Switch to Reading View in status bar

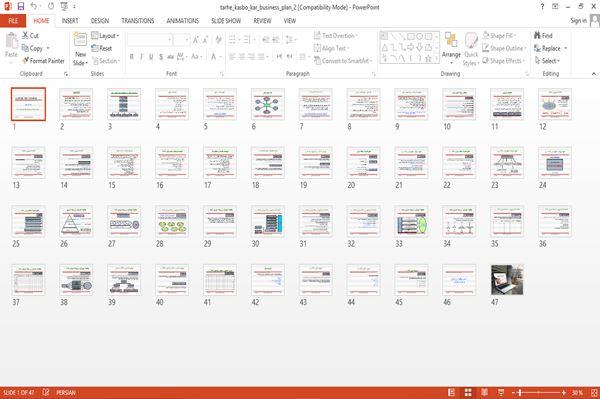[484, 392]
